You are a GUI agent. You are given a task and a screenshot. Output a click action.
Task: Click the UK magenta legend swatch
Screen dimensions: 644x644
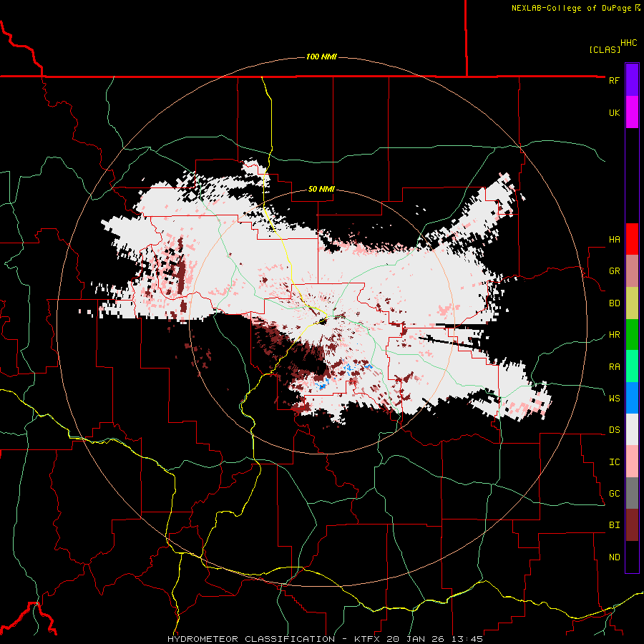click(632, 112)
